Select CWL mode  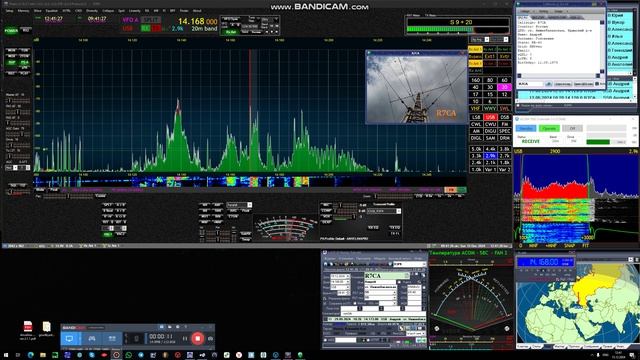coord(476,124)
